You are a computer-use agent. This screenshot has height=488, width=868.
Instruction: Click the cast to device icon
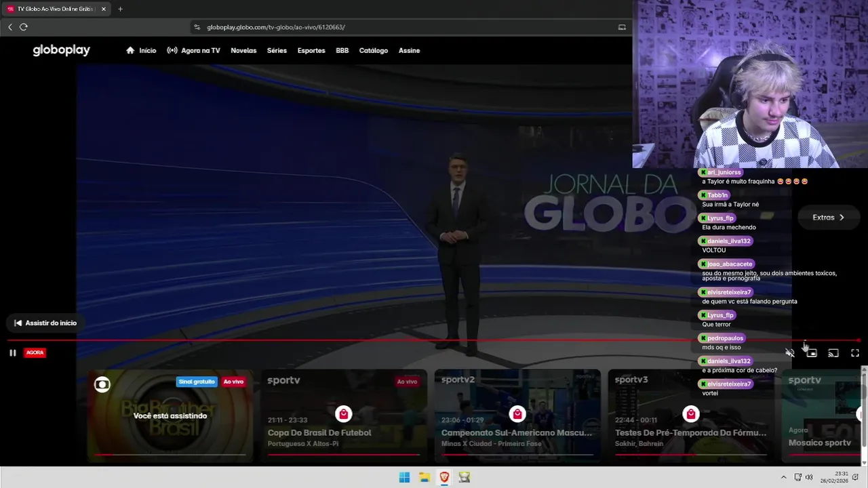[833, 353]
